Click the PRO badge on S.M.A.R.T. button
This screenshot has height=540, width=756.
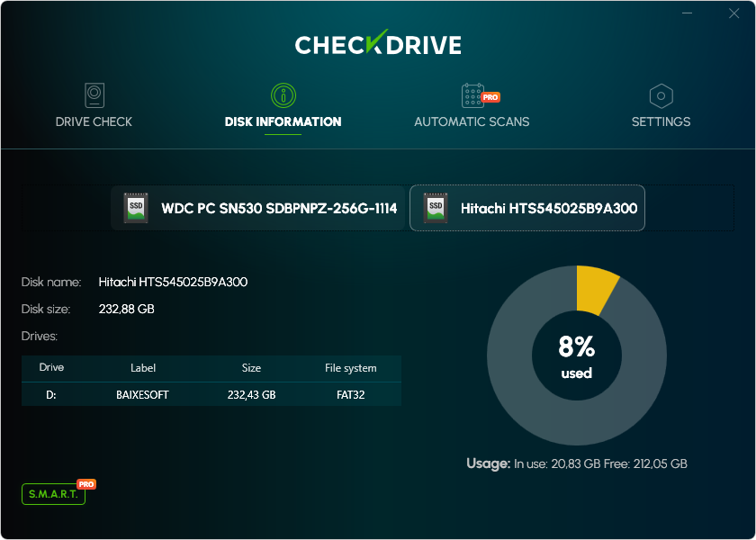86,484
